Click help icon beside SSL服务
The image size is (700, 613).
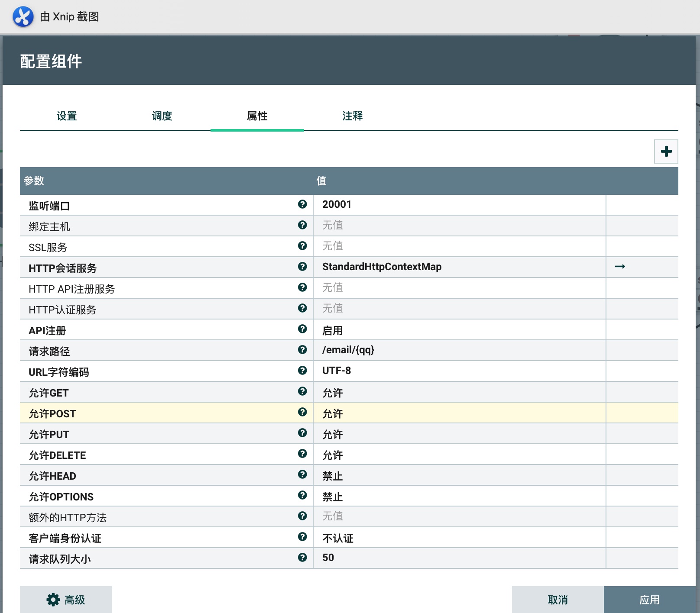pyautogui.click(x=302, y=246)
